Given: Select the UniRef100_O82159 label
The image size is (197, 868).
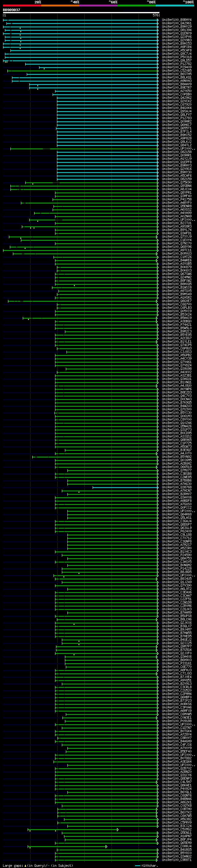Looking at the screenshot, I should click(x=176, y=179).
